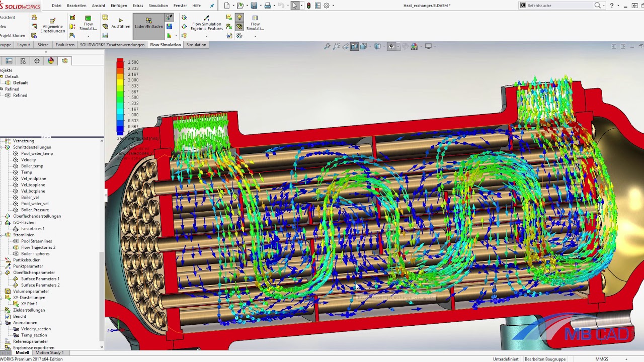Open the Einfügen menu
Screen dimensions: 644x362
[119, 6]
